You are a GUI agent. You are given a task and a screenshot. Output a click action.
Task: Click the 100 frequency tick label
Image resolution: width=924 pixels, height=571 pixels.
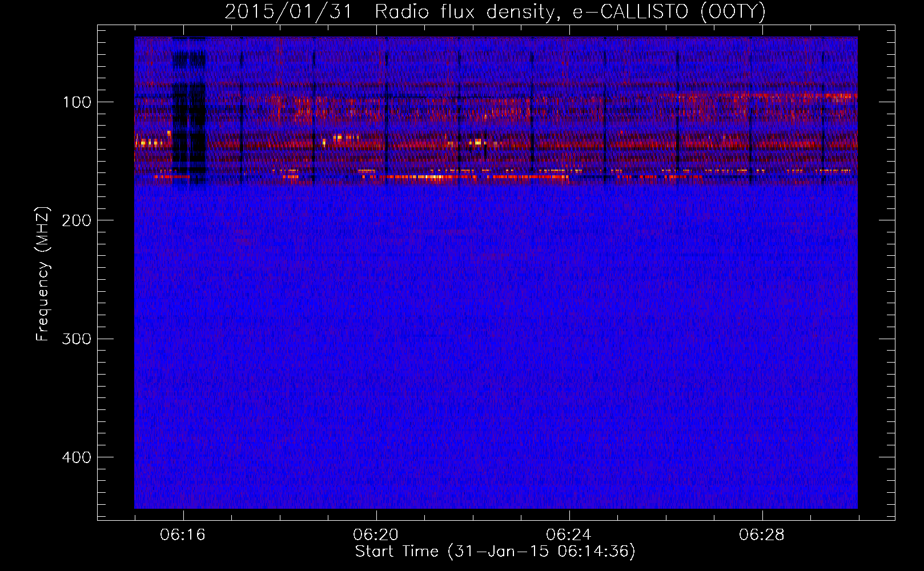point(77,102)
